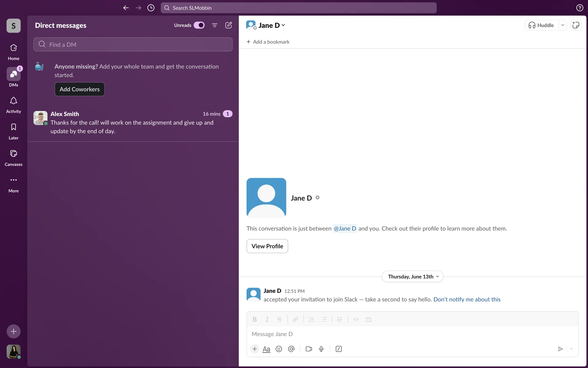Click the slash shortcuts icon
Viewport: 588px width, 368px height.
coord(339,349)
